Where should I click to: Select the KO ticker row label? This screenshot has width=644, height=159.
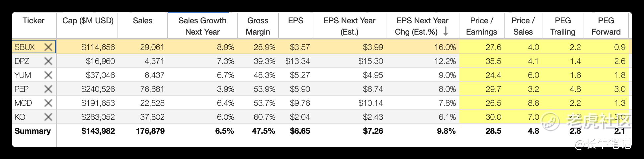point(20,117)
